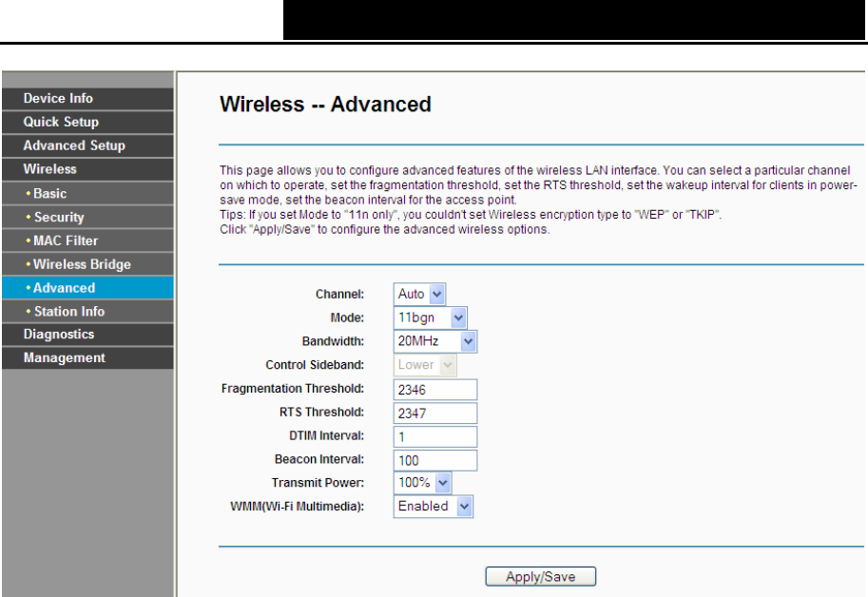This screenshot has width=868, height=597.
Task: Expand the WMM dropdown showing Enabled
Action: click(x=434, y=507)
